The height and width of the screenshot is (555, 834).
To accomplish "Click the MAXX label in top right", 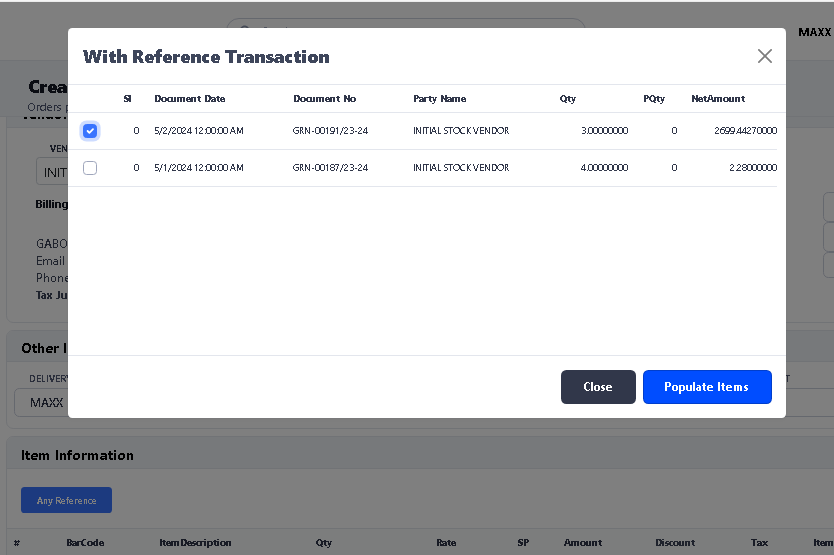I will click(x=814, y=32).
